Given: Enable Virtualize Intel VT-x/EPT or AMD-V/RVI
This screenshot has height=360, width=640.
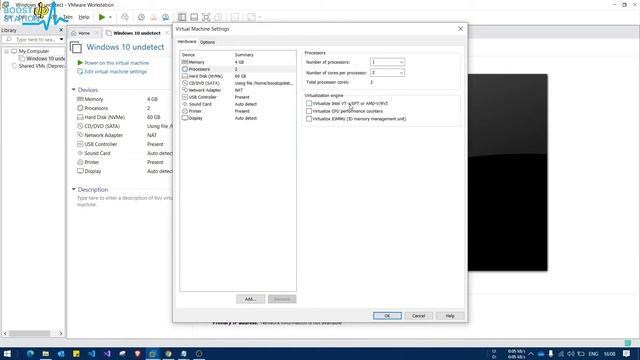Looking at the screenshot, I should pyautogui.click(x=309, y=103).
